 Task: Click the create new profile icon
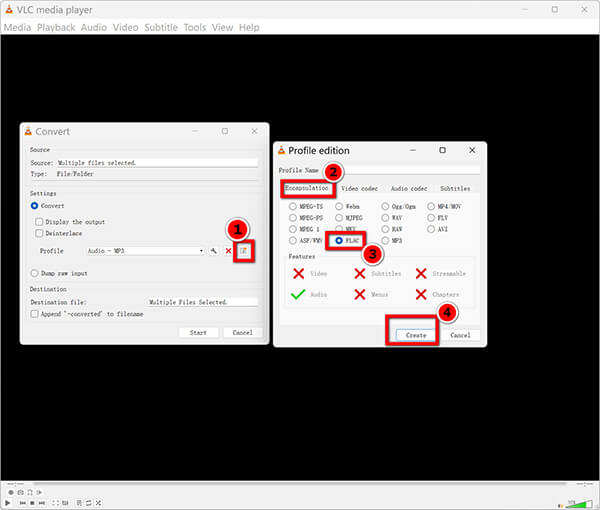(x=243, y=251)
